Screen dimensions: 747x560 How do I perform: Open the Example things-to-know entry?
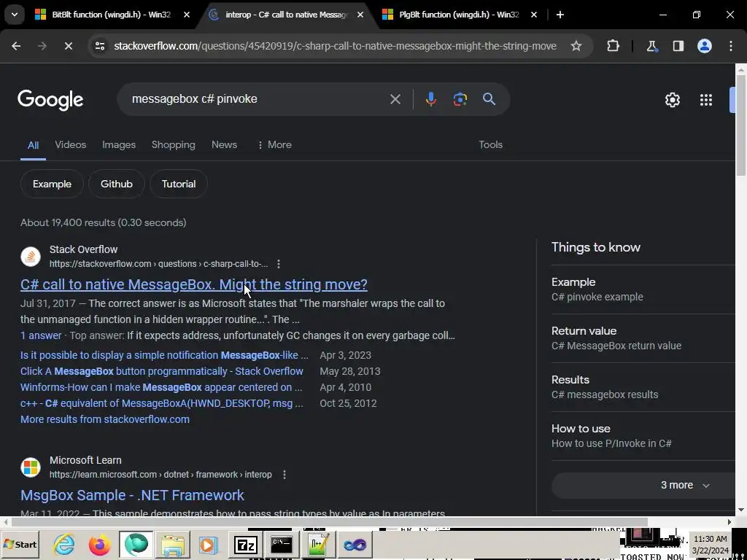pos(643,289)
